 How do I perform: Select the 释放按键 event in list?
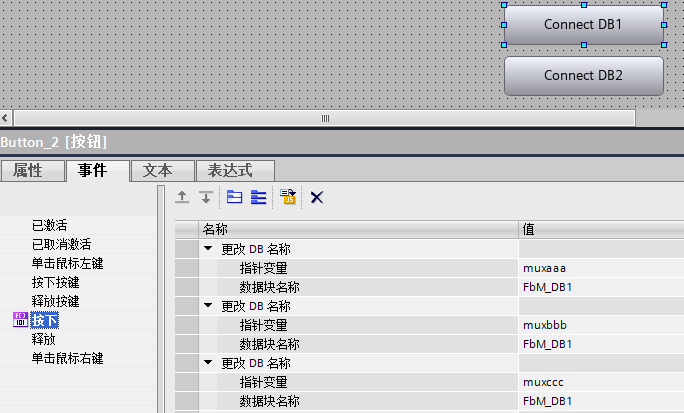click(x=55, y=301)
